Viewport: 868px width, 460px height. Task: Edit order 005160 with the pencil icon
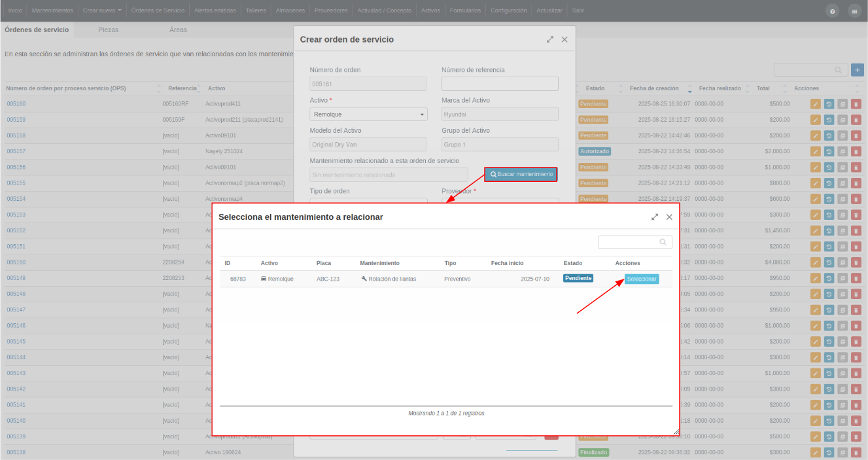(815, 103)
